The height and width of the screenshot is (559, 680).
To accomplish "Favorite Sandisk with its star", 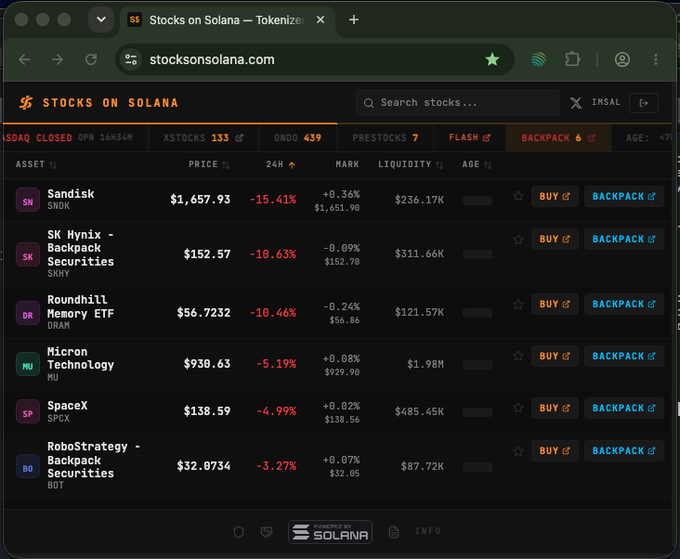I will coord(518,196).
